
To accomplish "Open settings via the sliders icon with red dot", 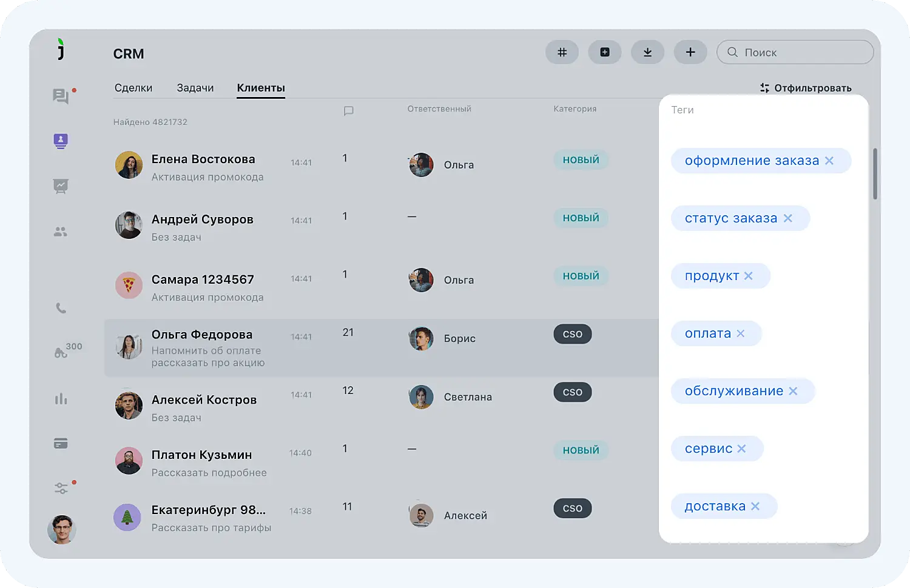I will click(61, 488).
